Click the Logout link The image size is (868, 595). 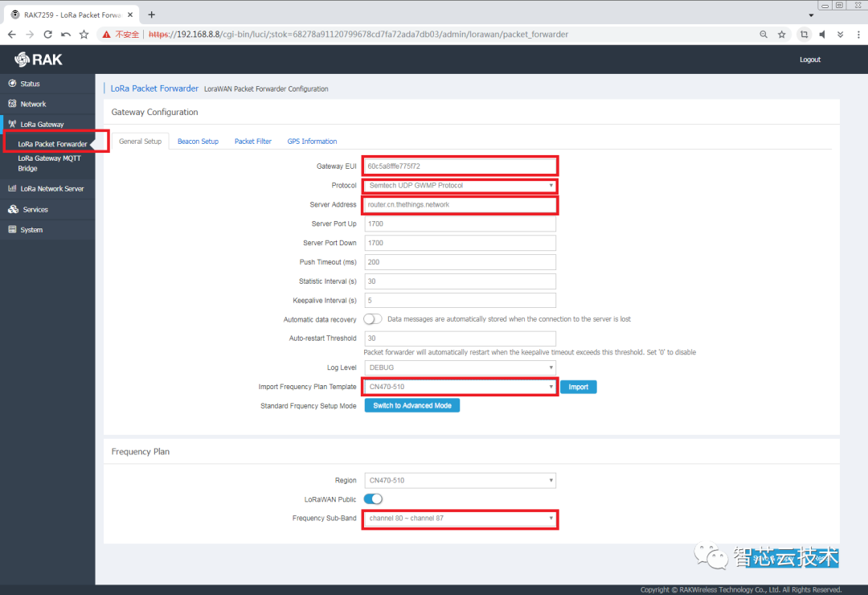pos(810,59)
